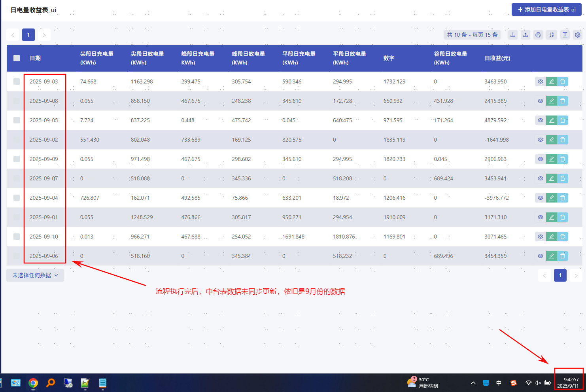Image resolution: width=586 pixels, height=392 pixels.
Task: Show hidden icons chevron in system tray
Action: (x=473, y=383)
